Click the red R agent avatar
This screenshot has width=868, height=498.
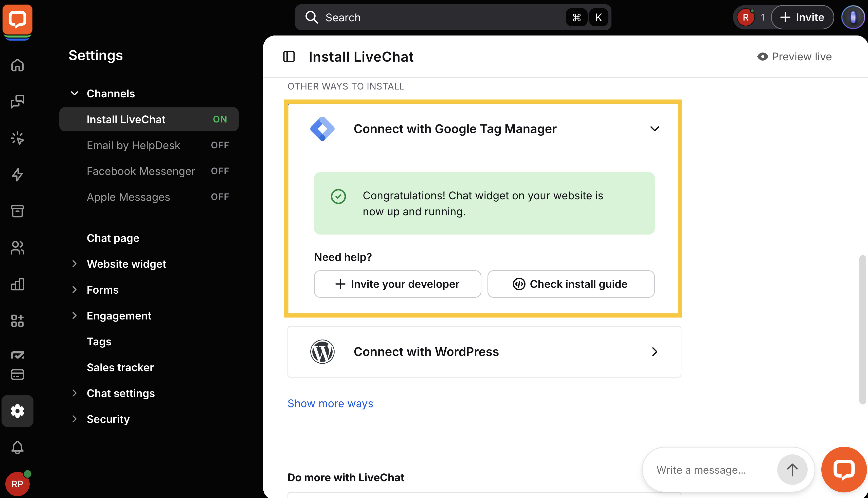[x=746, y=17]
